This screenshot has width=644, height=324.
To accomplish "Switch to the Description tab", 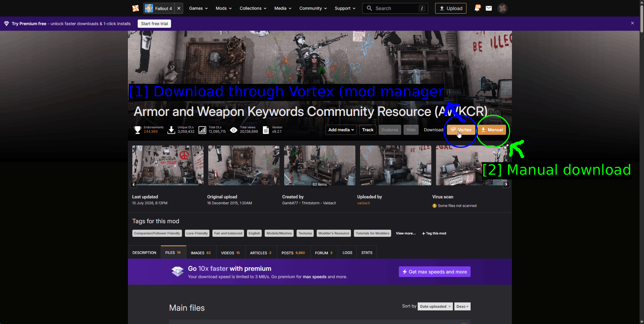I will coord(144,253).
